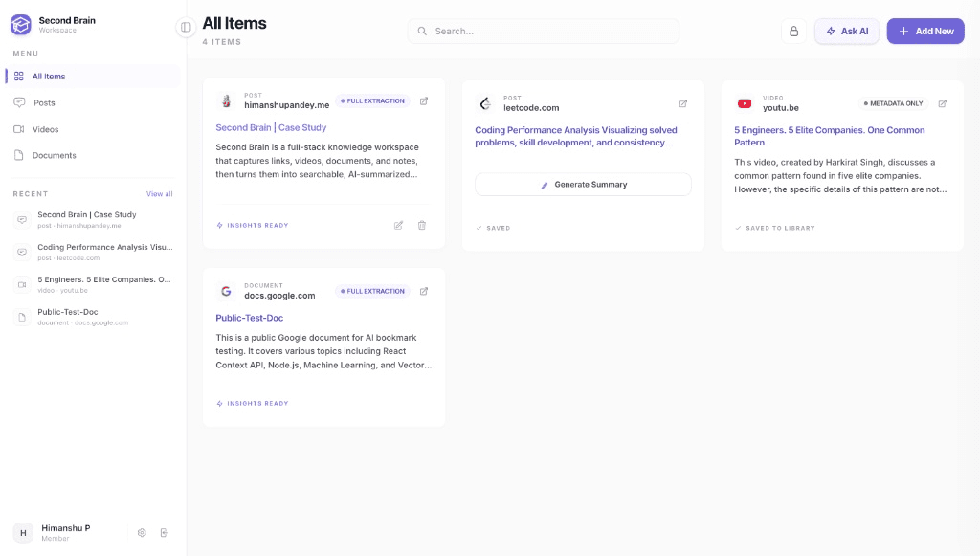Click the All Items grid icon
The height and width of the screenshot is (556, 980).
pyautogui.click(x=19, y=77)
